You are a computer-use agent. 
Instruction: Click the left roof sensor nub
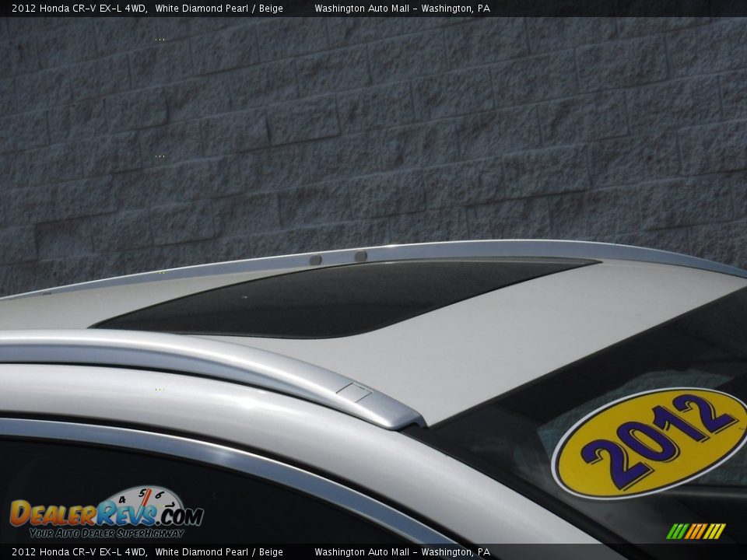tap(315, 260)
